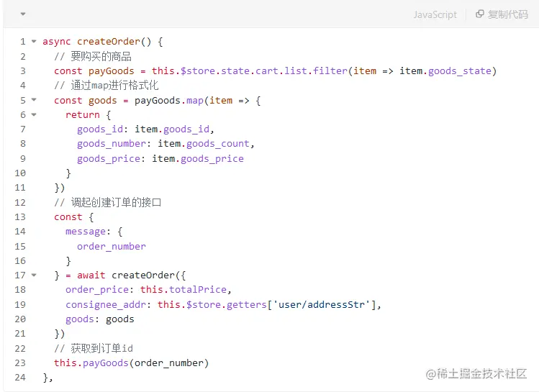The image size is (539, 392).
Task: Click line number 24 in the gutter
Action: coord(20,377)
